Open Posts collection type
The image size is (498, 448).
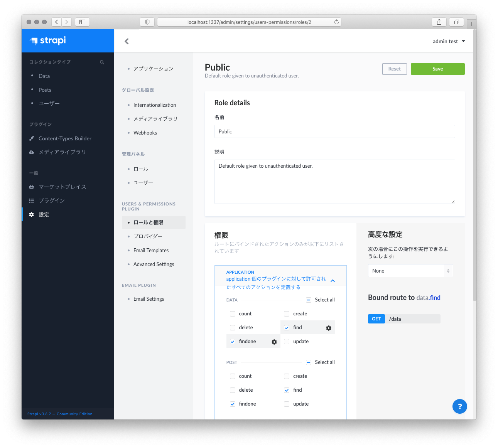[45, 90]
